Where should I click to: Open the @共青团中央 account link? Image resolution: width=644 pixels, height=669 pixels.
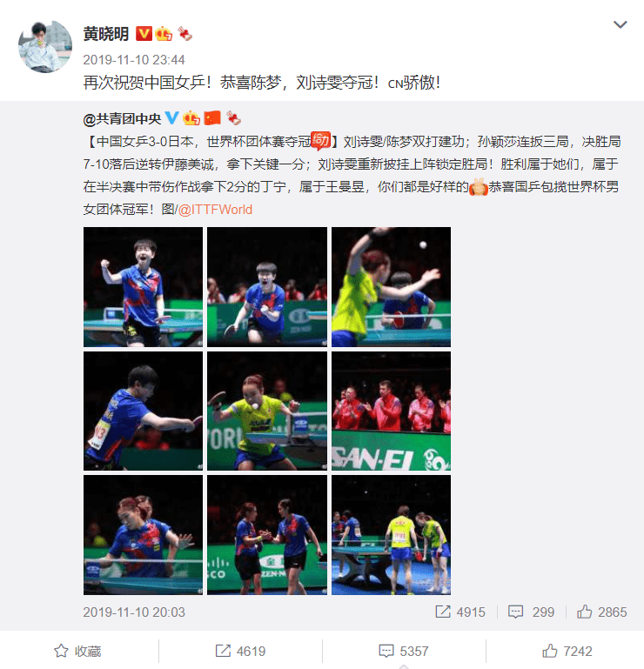click(122, 118)
